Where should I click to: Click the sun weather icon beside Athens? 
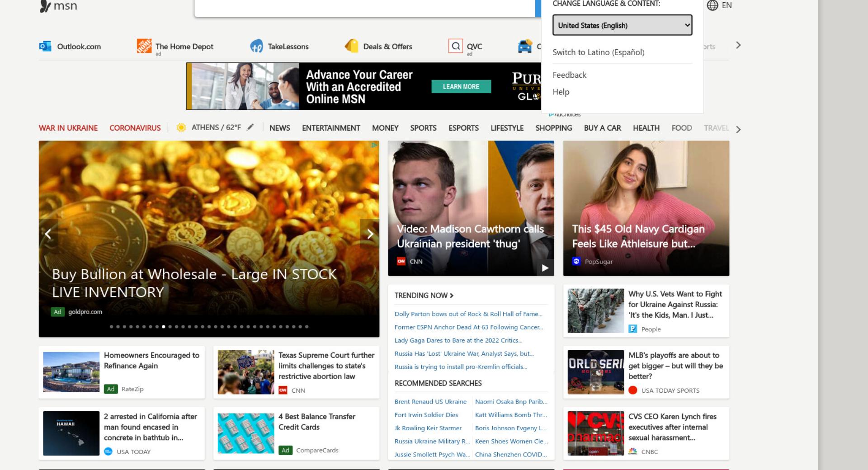click(x=181, y=128)
